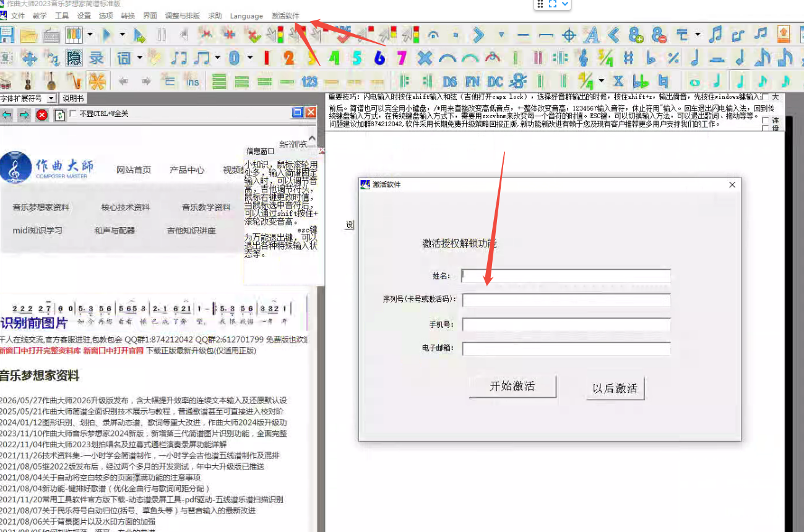
Task: Click the 手机号 phone number field
Action: pos(566,325)
